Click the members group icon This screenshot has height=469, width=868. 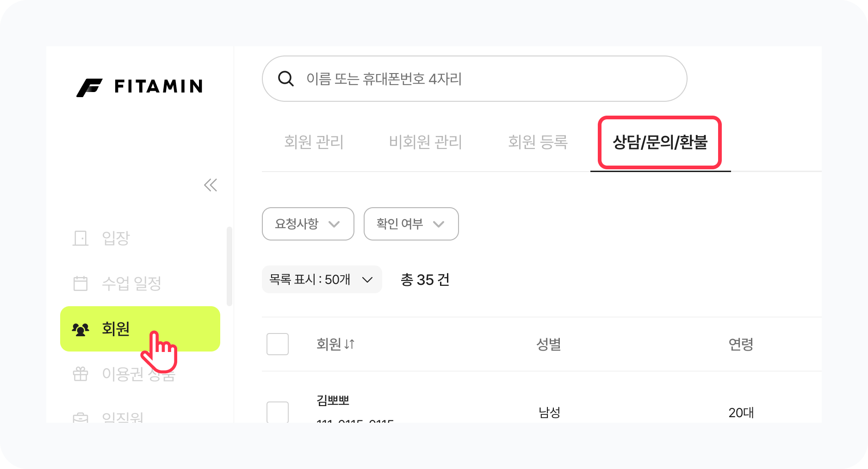(x=81, y=329)
